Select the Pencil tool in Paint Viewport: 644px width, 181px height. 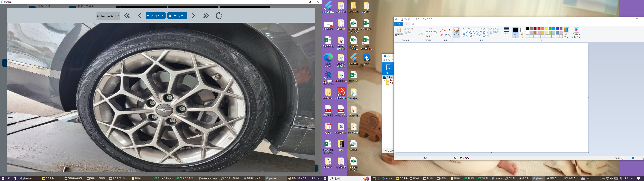tap(442, 30)
